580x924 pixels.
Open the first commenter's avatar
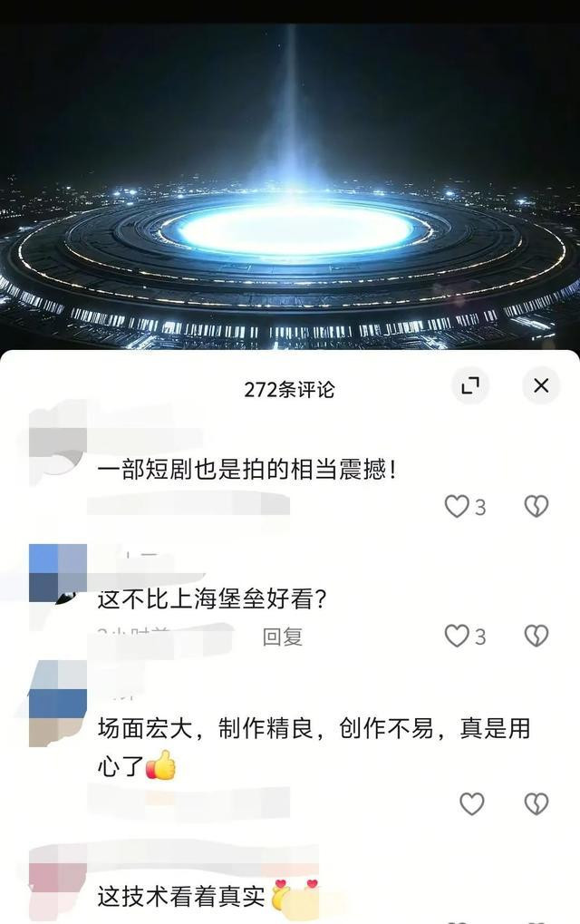(58, 439)
